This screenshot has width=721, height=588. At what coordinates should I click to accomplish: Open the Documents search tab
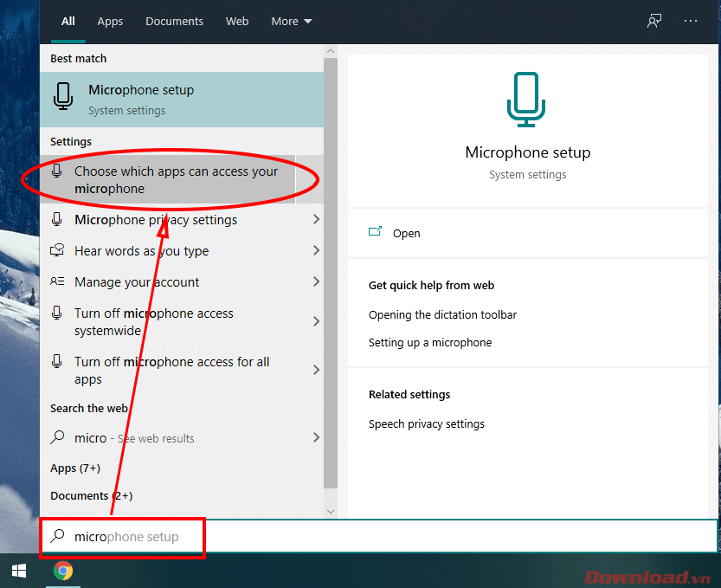click(174, 21)
